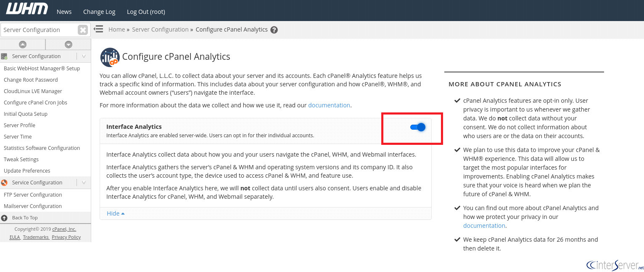Click Service Configuration section header label
This screenshot has height=272, width=644.
click(x=37, y=183)
